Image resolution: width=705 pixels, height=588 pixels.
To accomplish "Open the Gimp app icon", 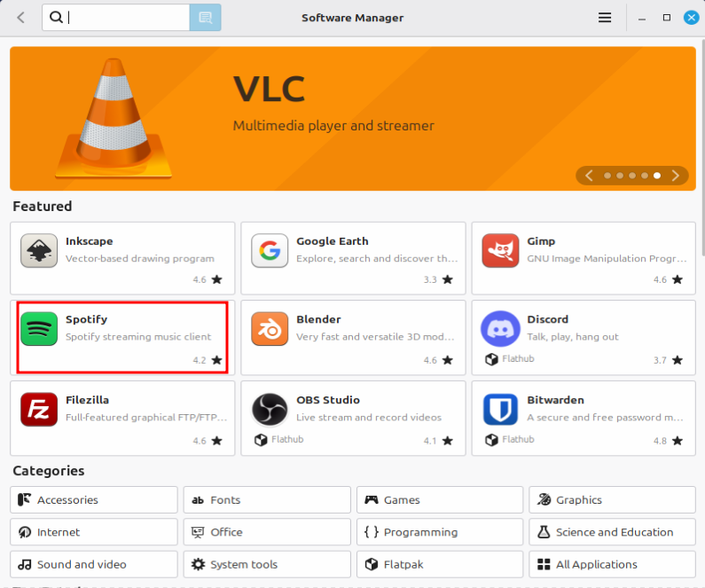I will pyautogui.click(x=500, y=250).
